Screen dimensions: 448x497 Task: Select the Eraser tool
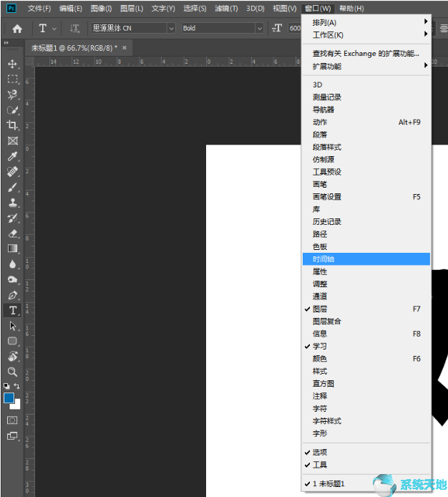click(x=12, y=233)
